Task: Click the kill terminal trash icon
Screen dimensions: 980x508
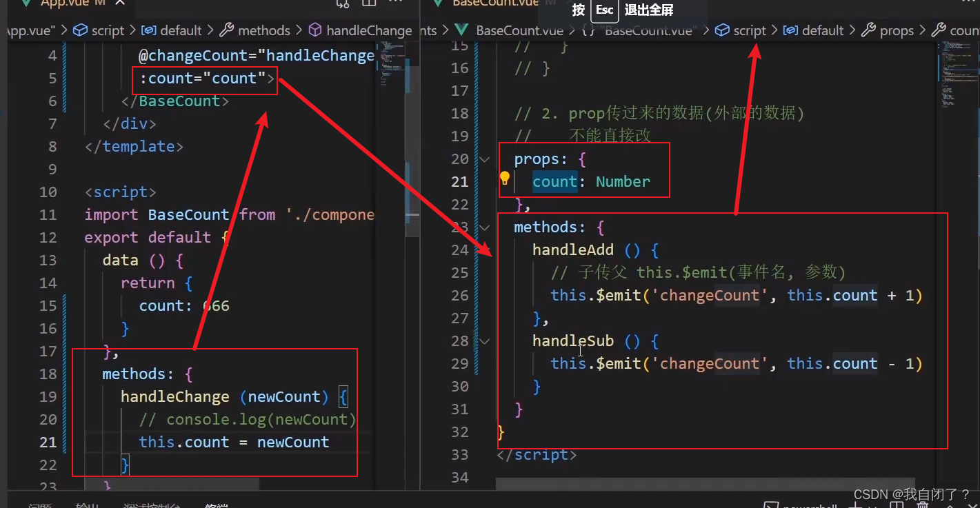Action: point(923,505)
